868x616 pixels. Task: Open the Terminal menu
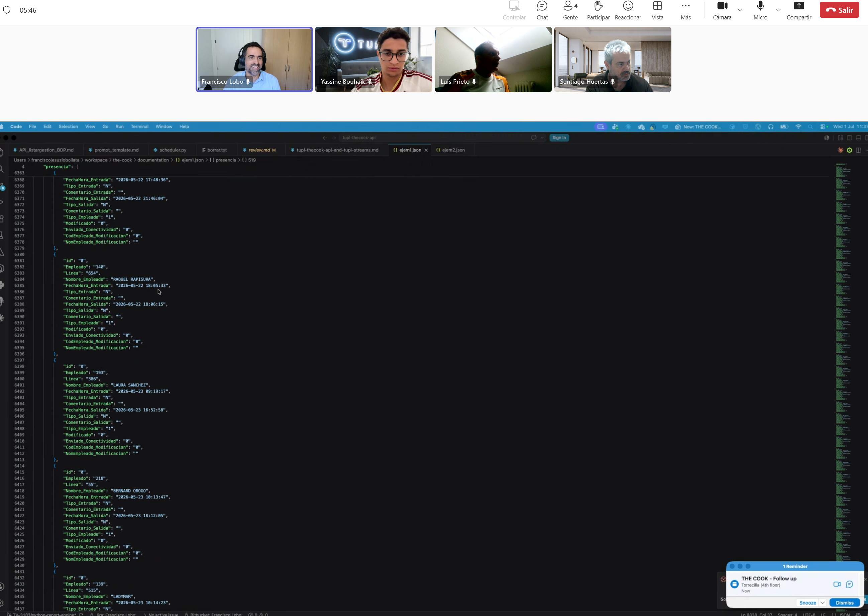[139, 127]
